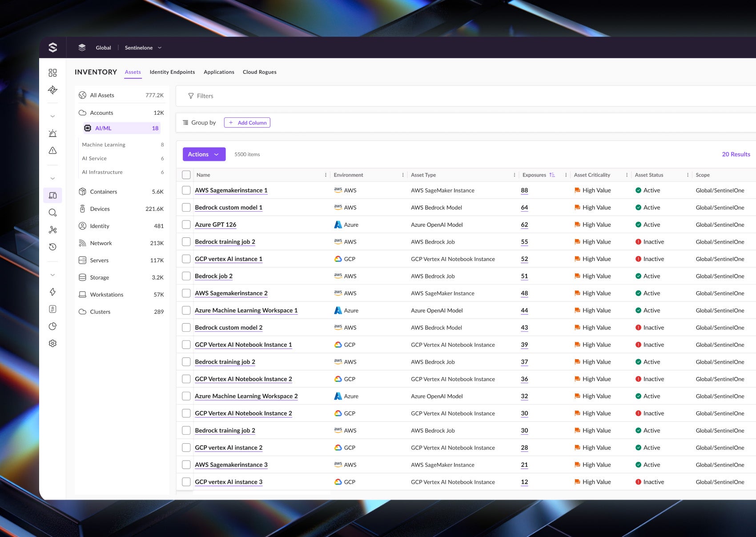
Task: Open the settings gear icon in sidebar
Action: (x=52, y=343)
